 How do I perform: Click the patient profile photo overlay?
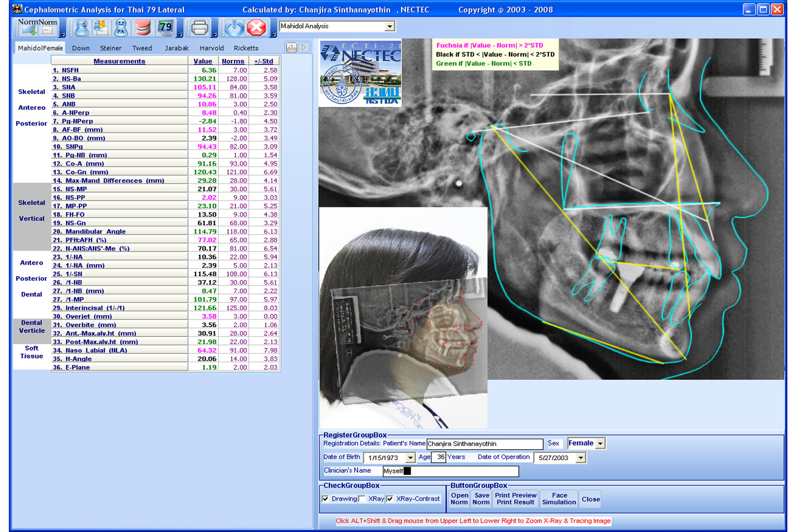[x=403, y=317]
